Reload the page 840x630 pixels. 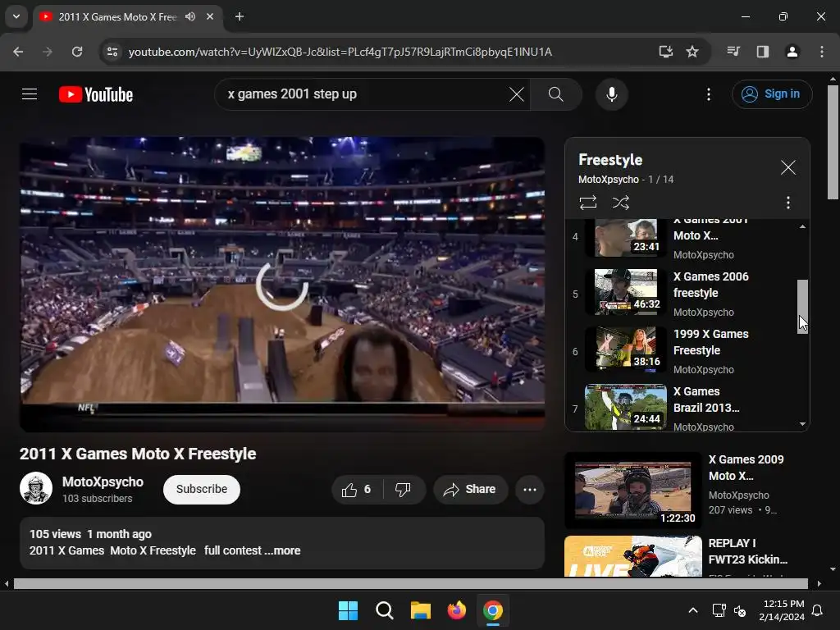point(77,52)
